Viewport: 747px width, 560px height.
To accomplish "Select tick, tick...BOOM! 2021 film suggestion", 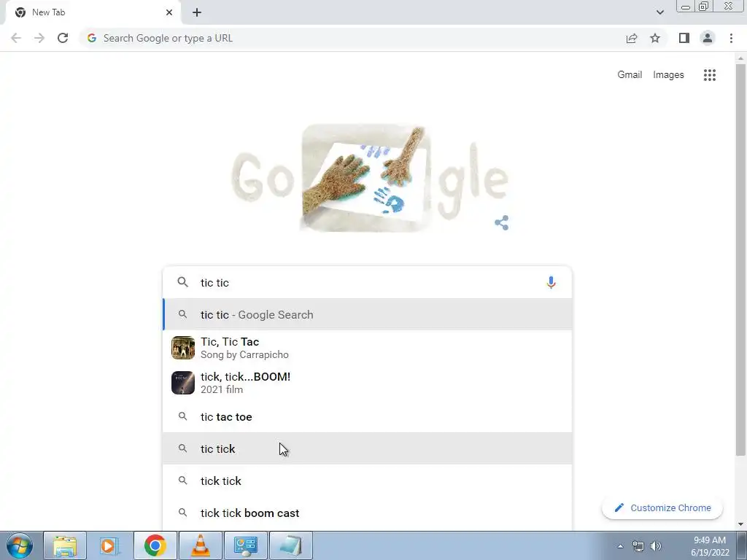I will [x=368, y=383].
